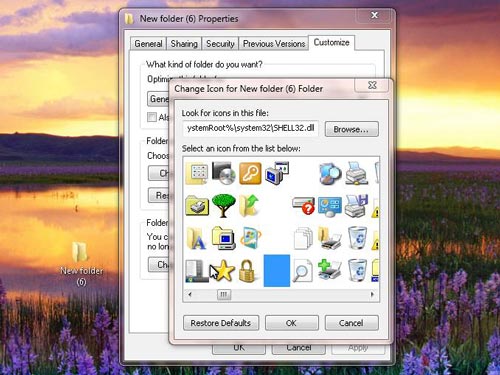Close the Change Icon dialog
Screen dimensions: 500x375
point(372,85)
